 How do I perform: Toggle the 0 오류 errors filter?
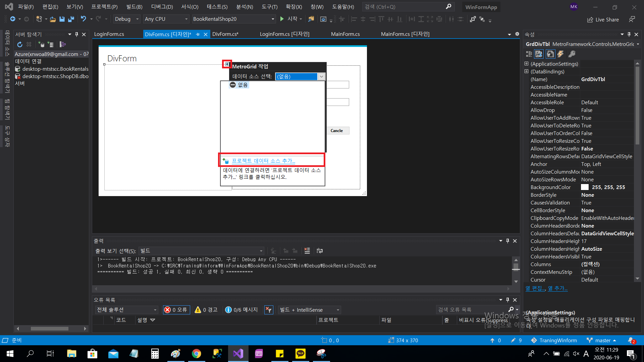pos(176,310)
